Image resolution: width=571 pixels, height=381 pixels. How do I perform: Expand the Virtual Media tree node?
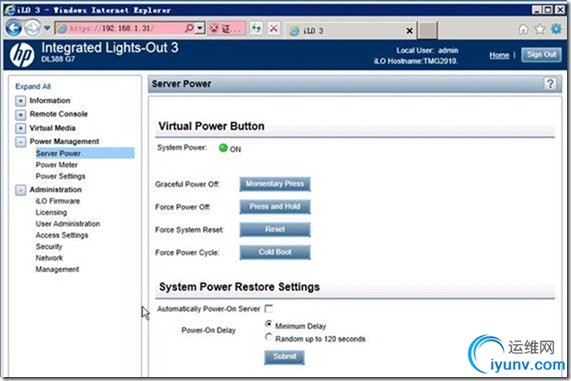[x=21, y=128]
